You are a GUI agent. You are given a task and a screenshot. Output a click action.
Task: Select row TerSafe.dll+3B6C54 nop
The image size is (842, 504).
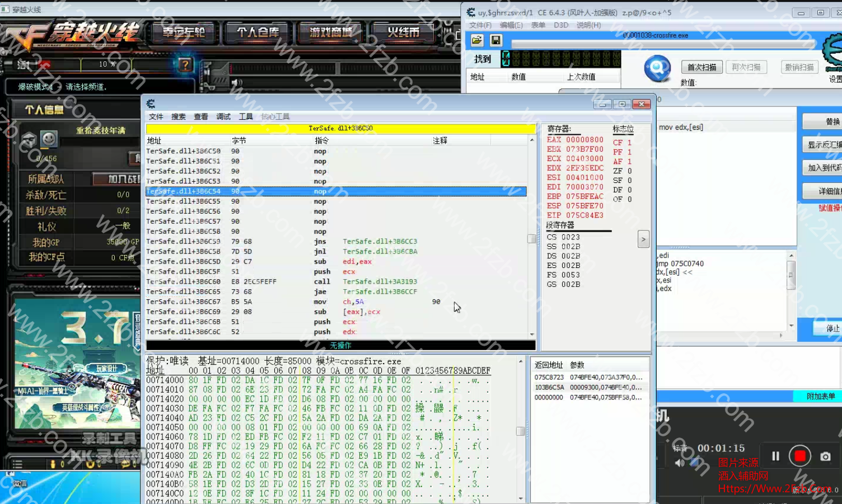pos(336,191)
